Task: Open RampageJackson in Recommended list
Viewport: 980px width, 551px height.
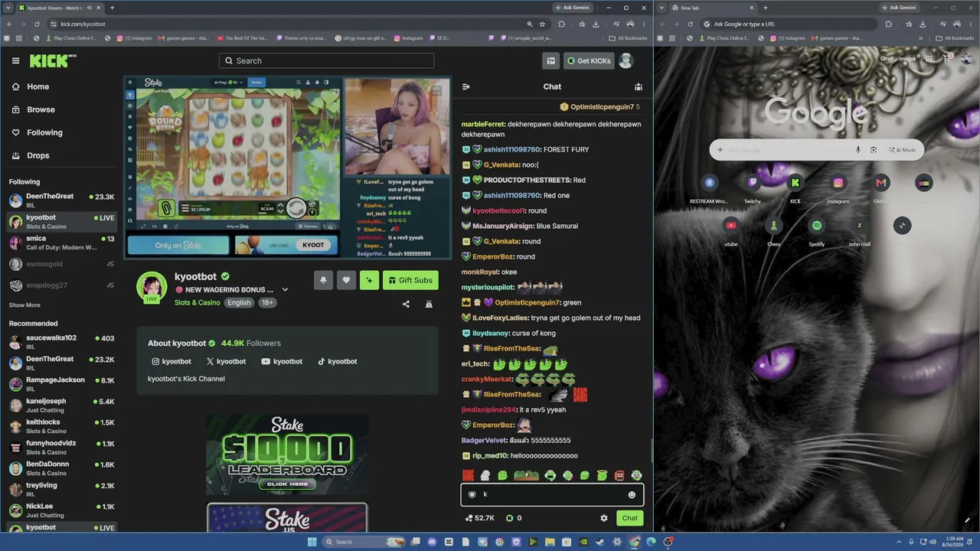Action: (x=61, y=384)
